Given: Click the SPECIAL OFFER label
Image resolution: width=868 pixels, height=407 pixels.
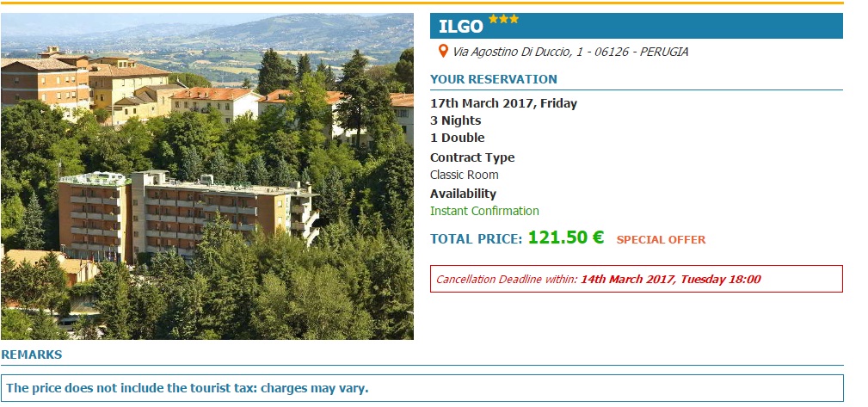Looking at the screenshot, I should [661, 240].
